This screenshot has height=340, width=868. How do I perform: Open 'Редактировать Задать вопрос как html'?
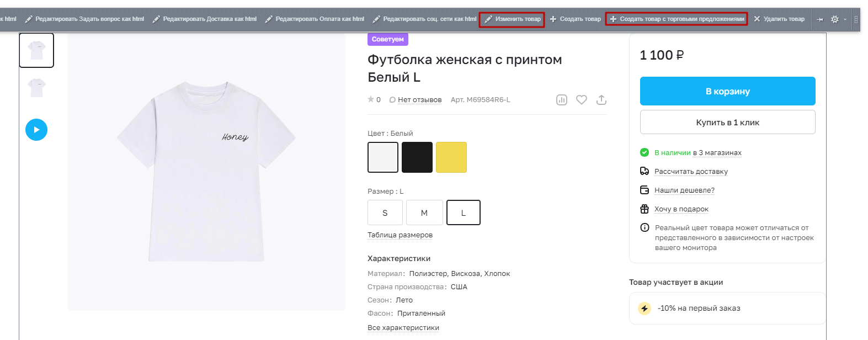point(84,19)
